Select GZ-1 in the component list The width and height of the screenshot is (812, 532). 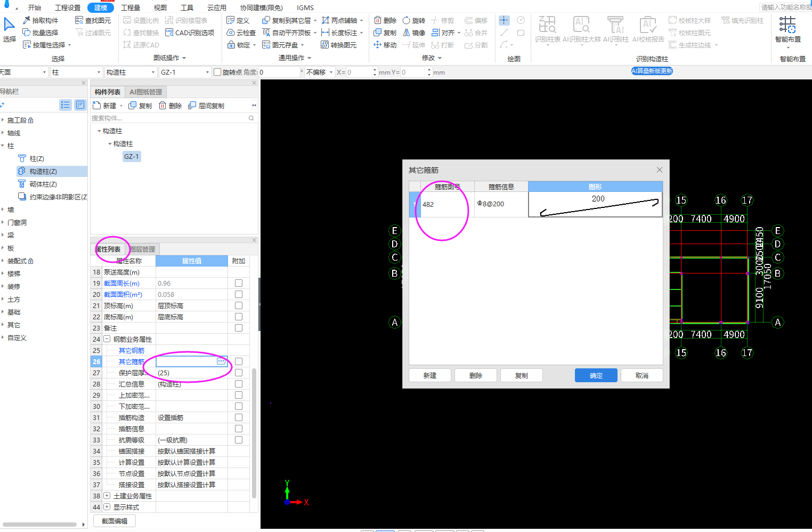coord(131,156)
